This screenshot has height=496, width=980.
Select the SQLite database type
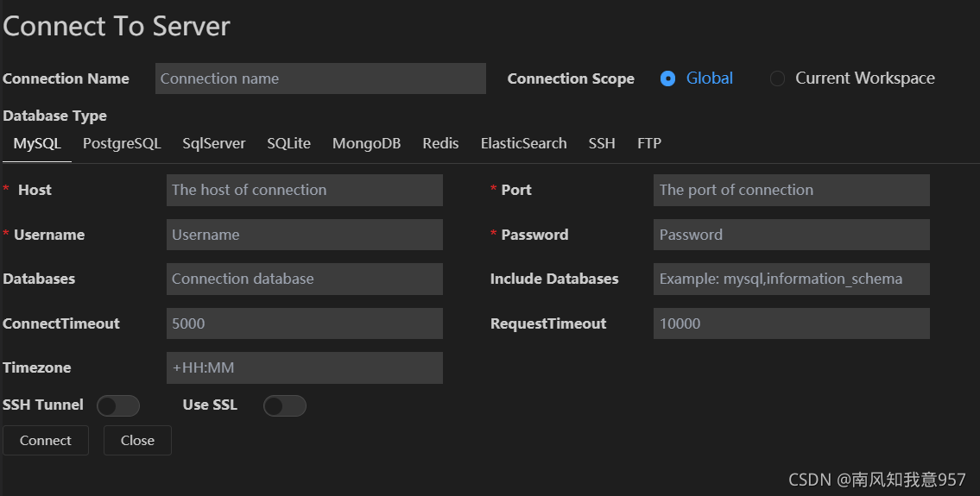[x=288, y=144]
